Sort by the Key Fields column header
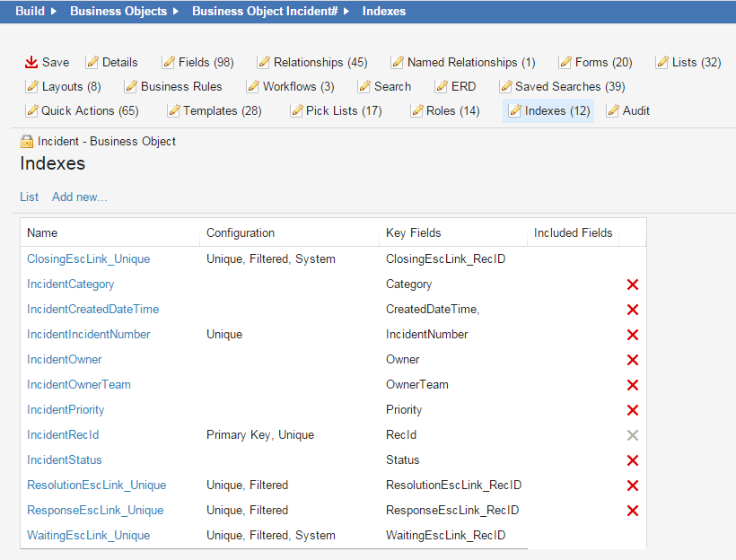Screen dimensions: 736x560 (413, 232)
